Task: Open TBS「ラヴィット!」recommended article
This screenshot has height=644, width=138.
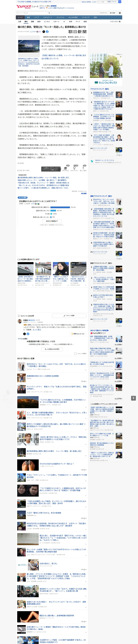Action: coord(57,476)
